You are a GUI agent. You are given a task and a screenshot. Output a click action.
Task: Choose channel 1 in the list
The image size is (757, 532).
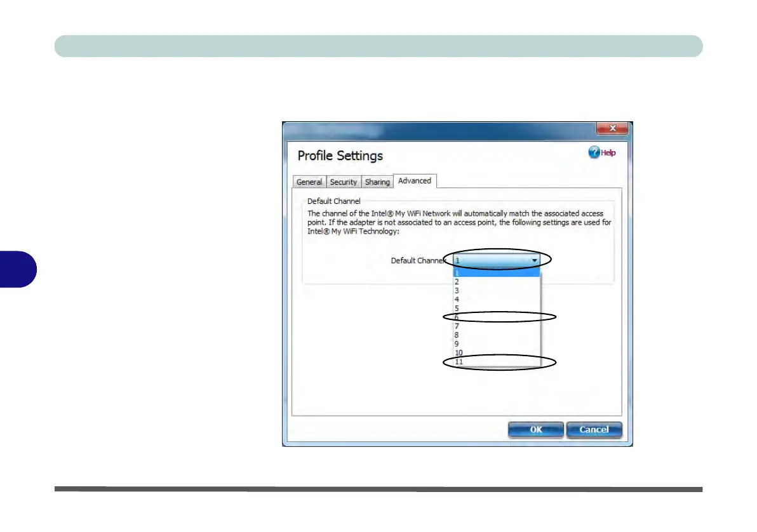(x=496, y=273)
